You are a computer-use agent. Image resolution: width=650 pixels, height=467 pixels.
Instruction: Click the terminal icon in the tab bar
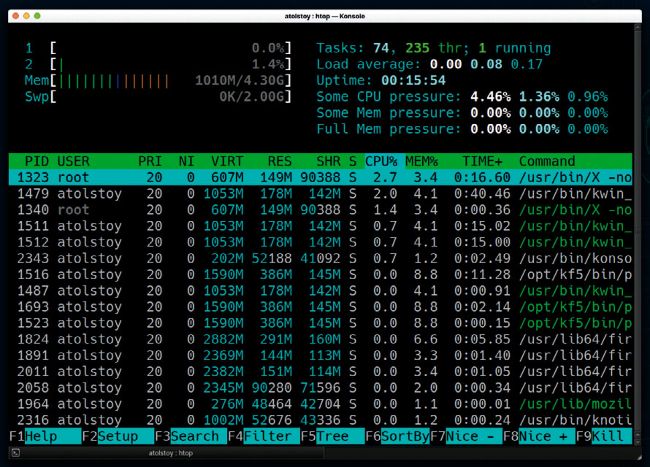tap(17, 453)
